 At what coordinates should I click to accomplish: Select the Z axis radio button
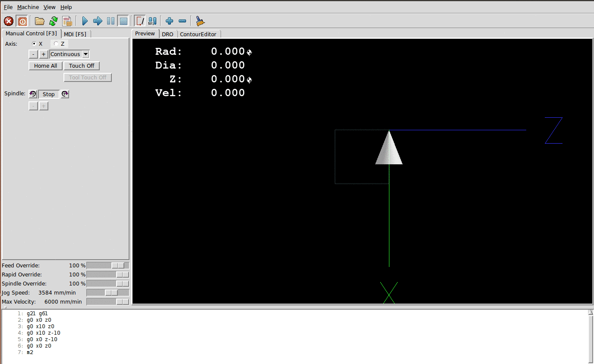pos(56,44)
